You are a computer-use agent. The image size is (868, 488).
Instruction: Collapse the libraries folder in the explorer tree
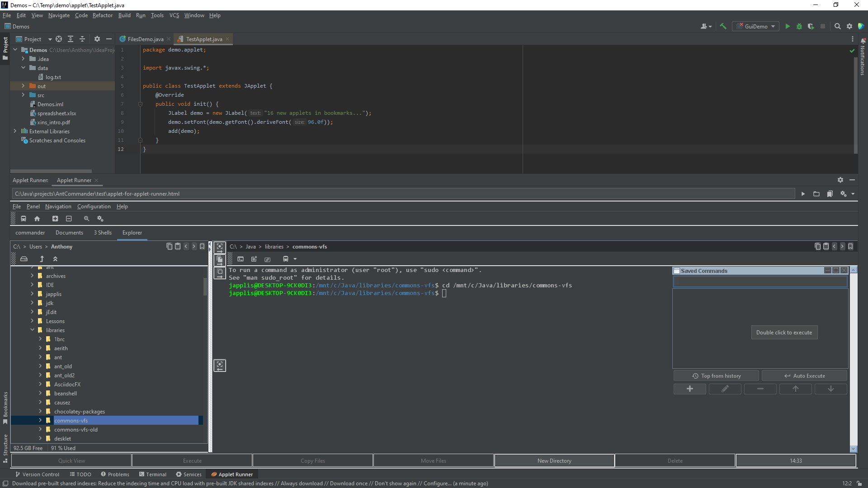32,330
